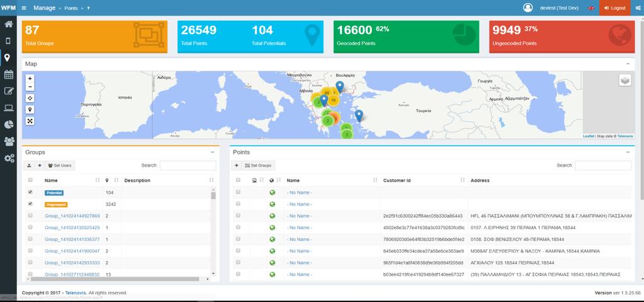
Task: Check the Group_141024135525425 checkbox
Action: (x=30, y=227)
